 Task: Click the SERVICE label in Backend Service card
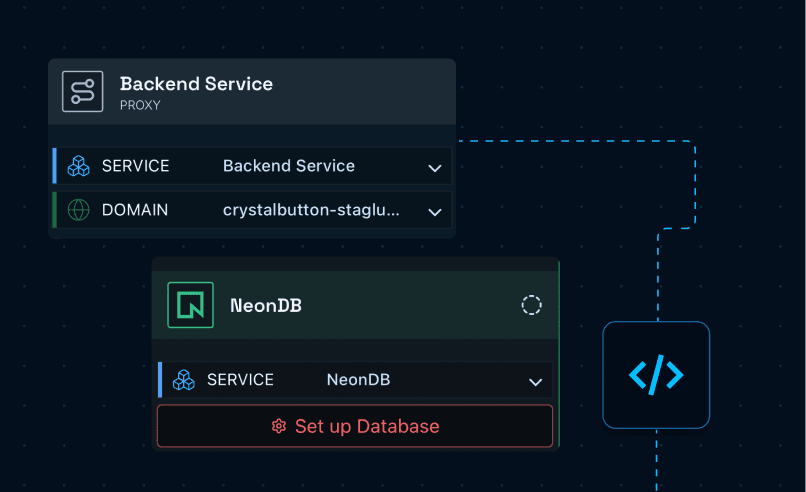[x=135, y=166]
